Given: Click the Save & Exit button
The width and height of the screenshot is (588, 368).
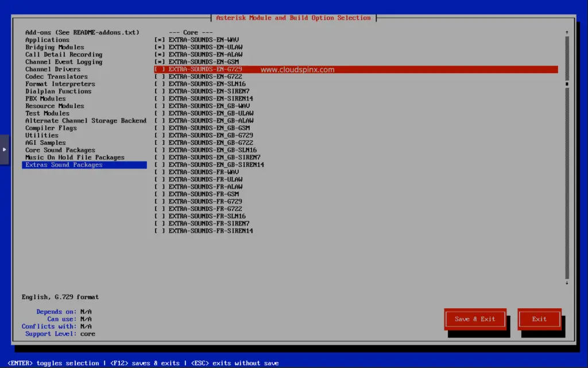Looking at the screenshot, I should [475, 319].
